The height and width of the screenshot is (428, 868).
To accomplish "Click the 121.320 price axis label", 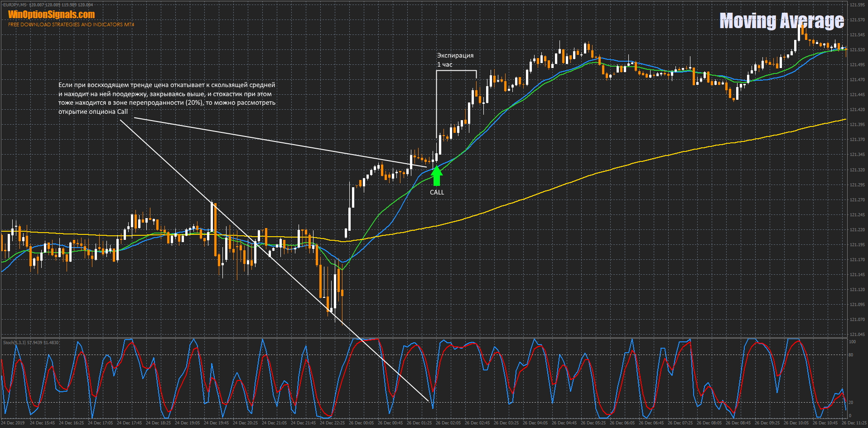I will coord(857,170).
